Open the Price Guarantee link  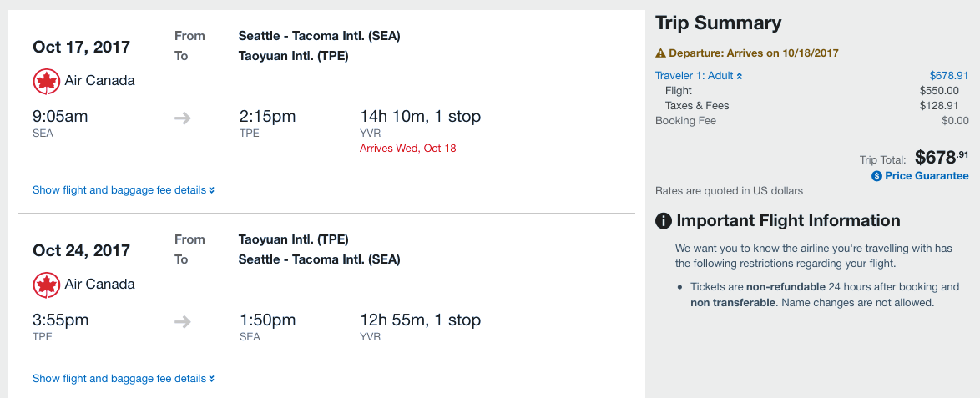[x=927, y=176]
